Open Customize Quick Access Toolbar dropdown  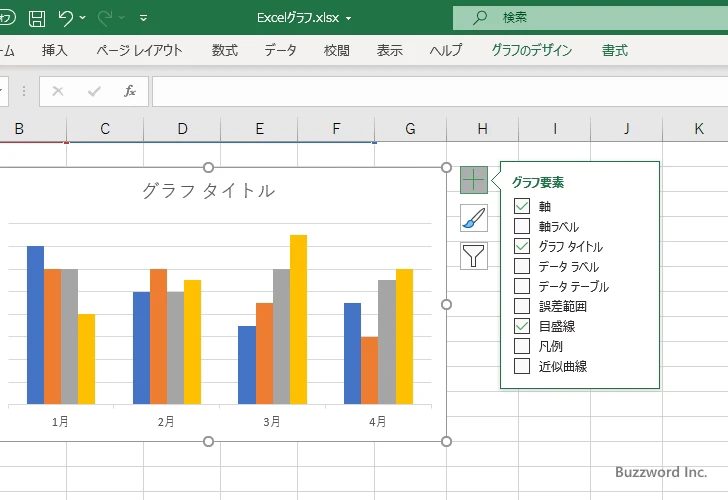click(143, 18)
